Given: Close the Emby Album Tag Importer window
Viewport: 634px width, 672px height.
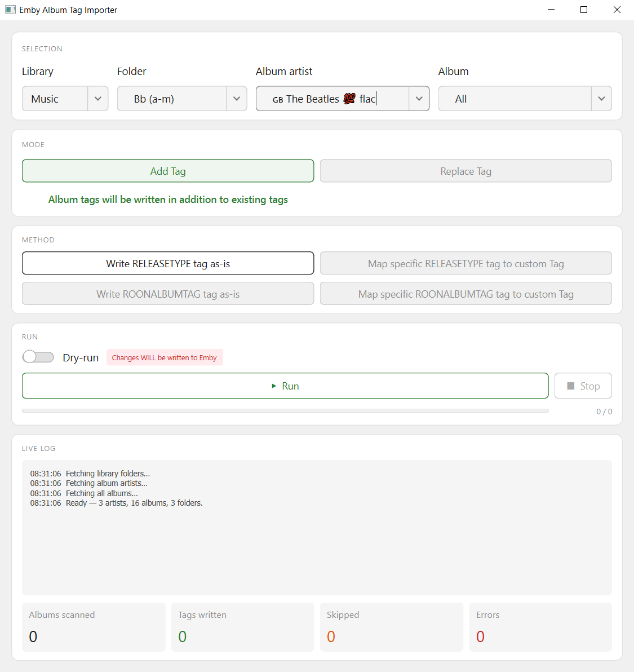Looking at the screenshot, I should click(617, 10).
